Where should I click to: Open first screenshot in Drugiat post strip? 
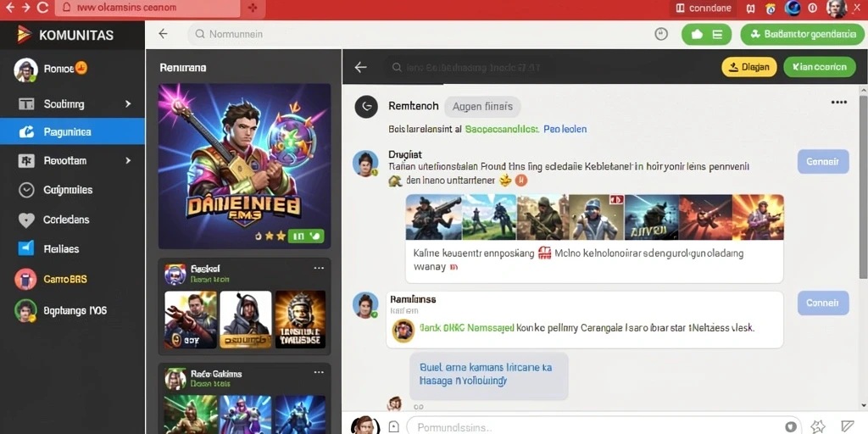pos(433,217)
